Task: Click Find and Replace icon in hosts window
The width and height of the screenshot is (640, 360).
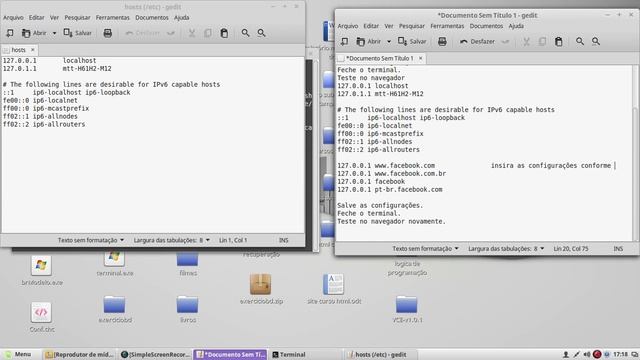Action: click(262, 33)
